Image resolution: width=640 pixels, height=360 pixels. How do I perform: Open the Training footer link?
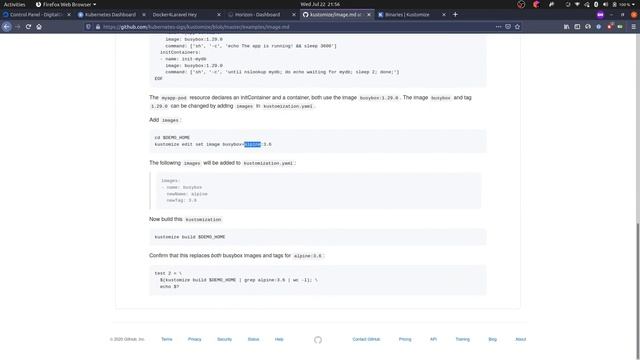462,340
